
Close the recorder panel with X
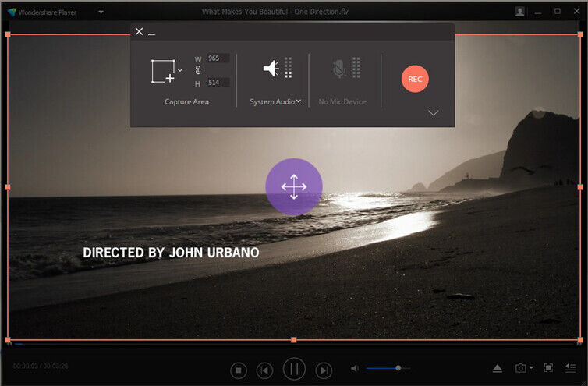click(x=139, y=31)
